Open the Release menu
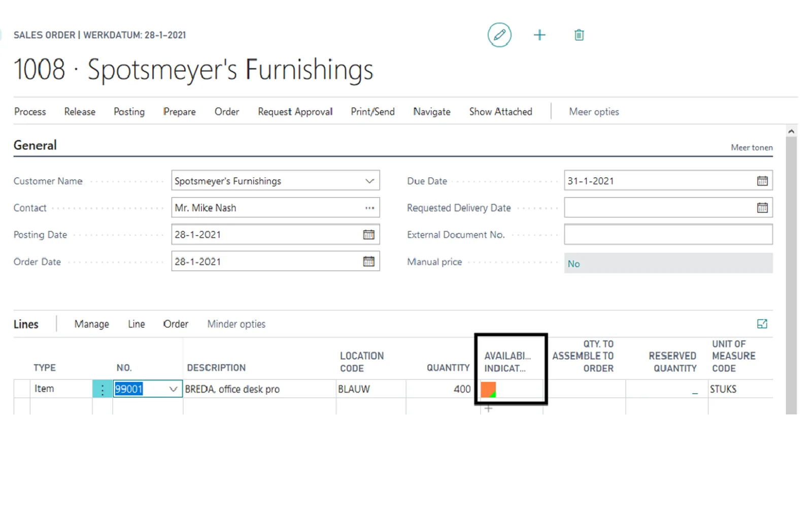 [x=80, y=112]
